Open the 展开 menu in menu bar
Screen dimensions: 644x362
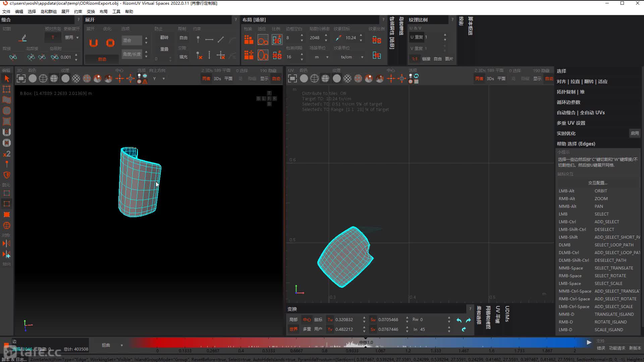click(x=65, y=11)
